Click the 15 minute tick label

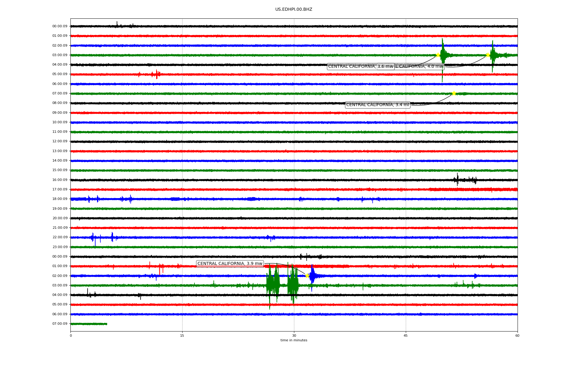coord(182,335)
